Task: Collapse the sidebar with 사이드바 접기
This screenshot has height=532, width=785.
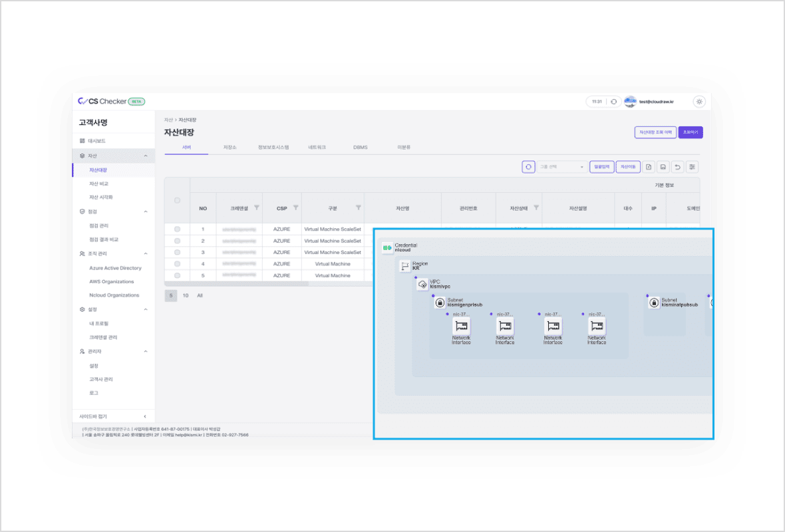Action: pos(113,416)
